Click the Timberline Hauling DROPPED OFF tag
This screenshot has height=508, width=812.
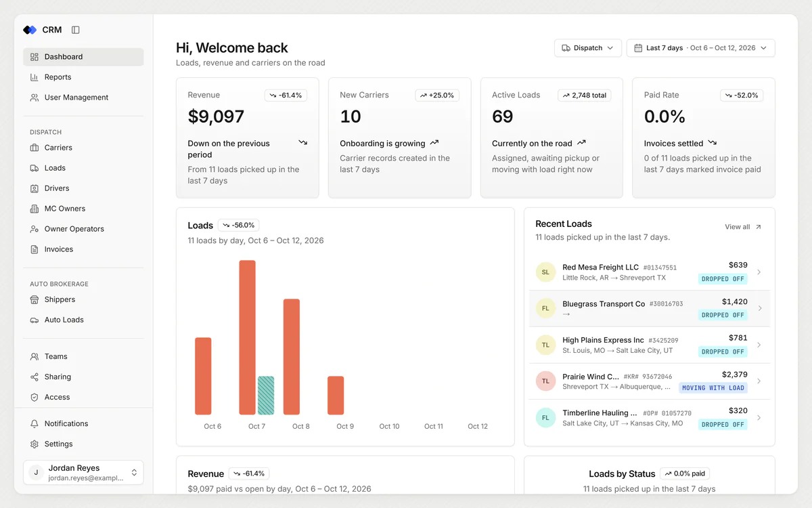tap(723, 425)
